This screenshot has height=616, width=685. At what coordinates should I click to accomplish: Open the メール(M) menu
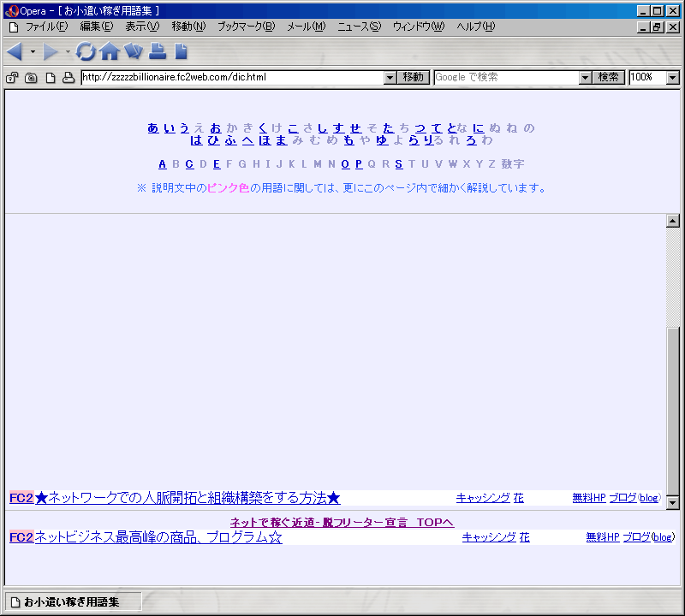307,27
